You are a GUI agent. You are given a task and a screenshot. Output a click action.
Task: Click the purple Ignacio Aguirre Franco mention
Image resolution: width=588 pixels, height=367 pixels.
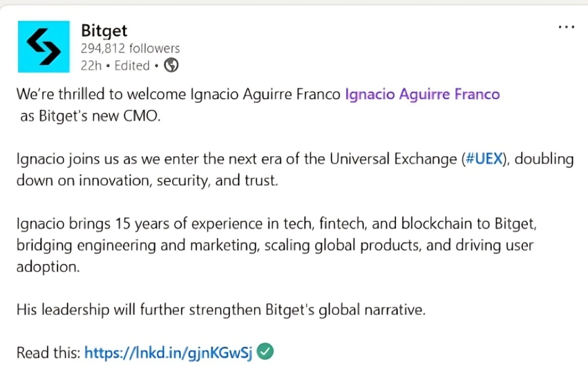[422, 94]
